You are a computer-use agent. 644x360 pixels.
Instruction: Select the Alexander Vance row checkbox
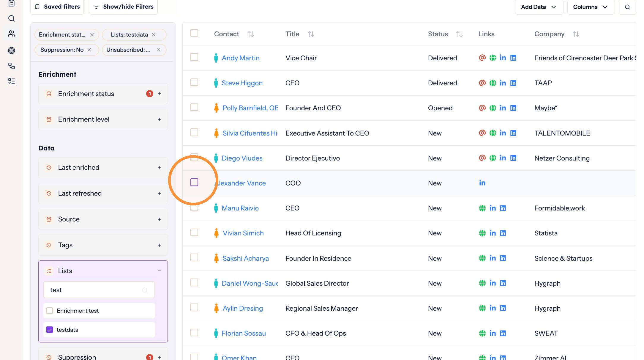point(194,182)
